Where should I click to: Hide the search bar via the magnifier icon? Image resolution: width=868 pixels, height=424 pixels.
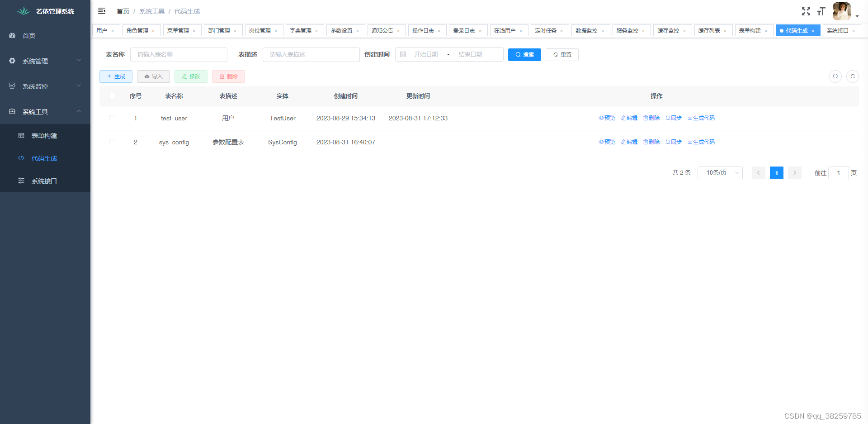click(x=835, y=76)
